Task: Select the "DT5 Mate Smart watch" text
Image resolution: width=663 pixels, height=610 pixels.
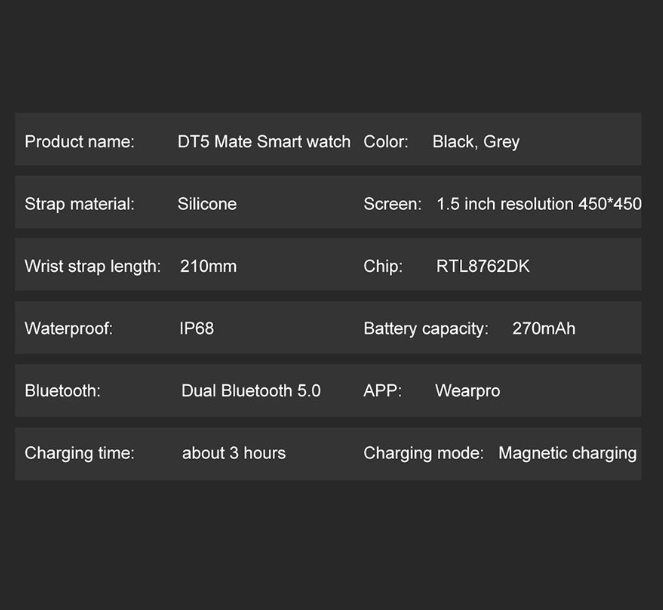Action: pyautogui.click(x=264, y=142)
